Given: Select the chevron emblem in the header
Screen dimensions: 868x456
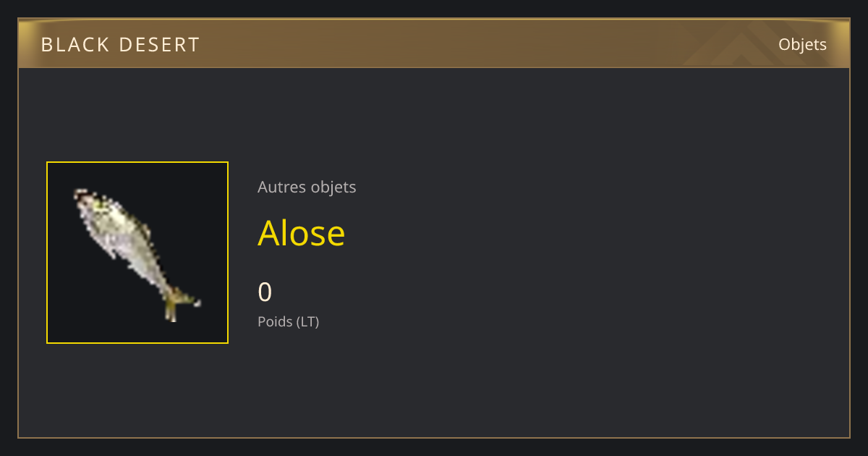Looking at the screenshot, I should coord(752,46).
